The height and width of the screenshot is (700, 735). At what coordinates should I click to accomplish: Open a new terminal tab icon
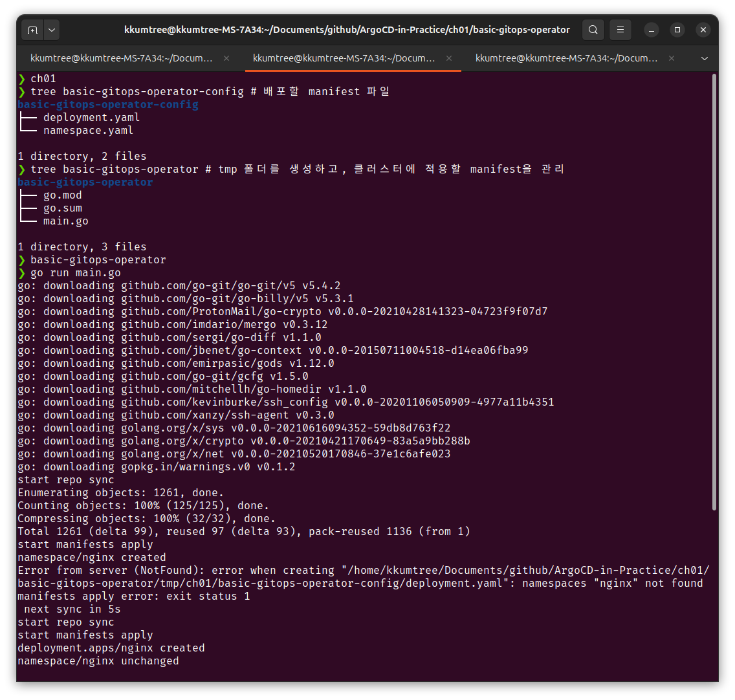pos(33,30)
